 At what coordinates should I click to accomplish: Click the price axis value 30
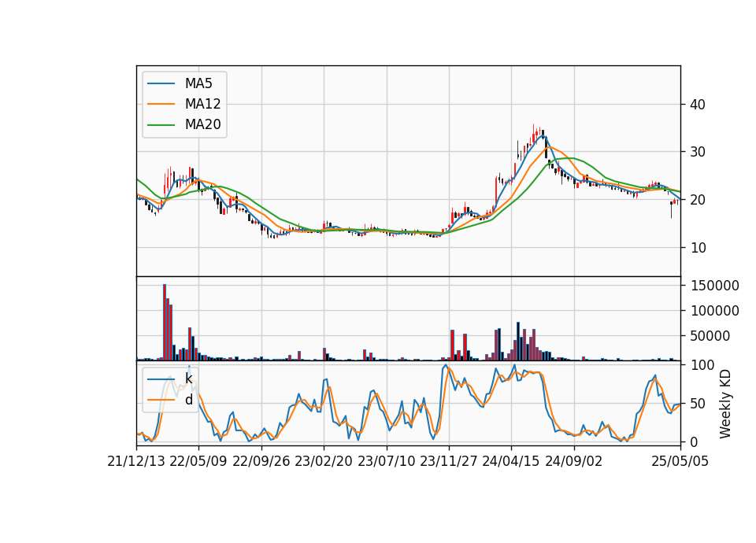697,152
